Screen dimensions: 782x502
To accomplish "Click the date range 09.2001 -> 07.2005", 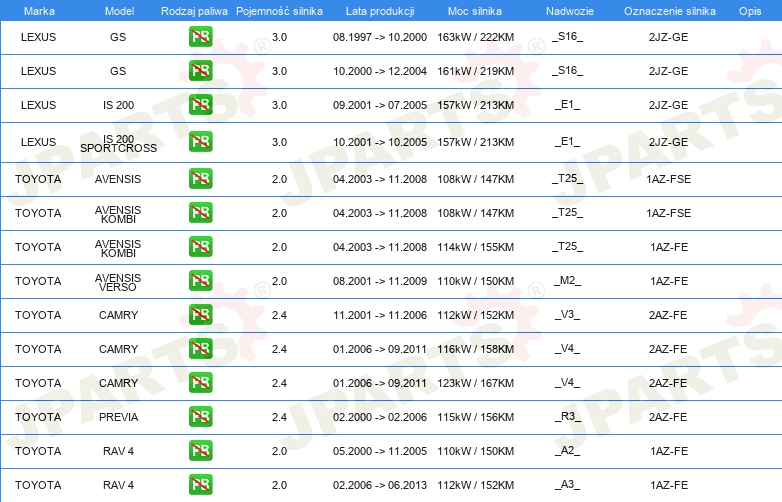I will [380, 105].
